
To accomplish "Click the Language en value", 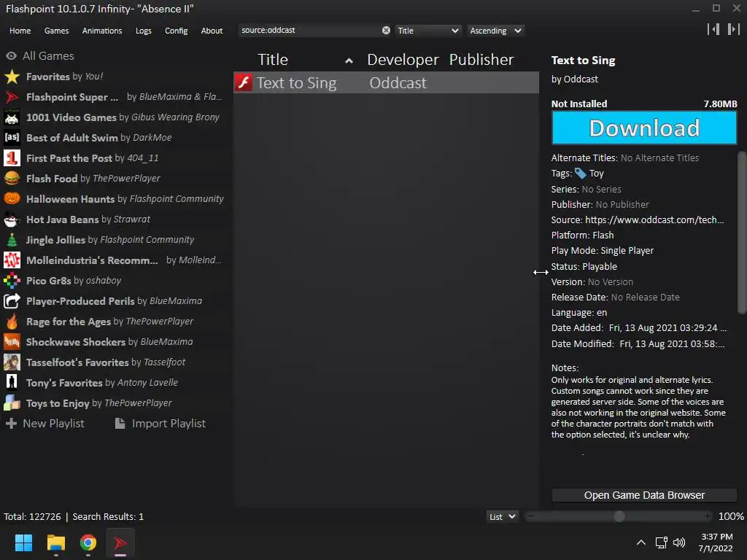I will pyautogui.click(x=602, y=313).
